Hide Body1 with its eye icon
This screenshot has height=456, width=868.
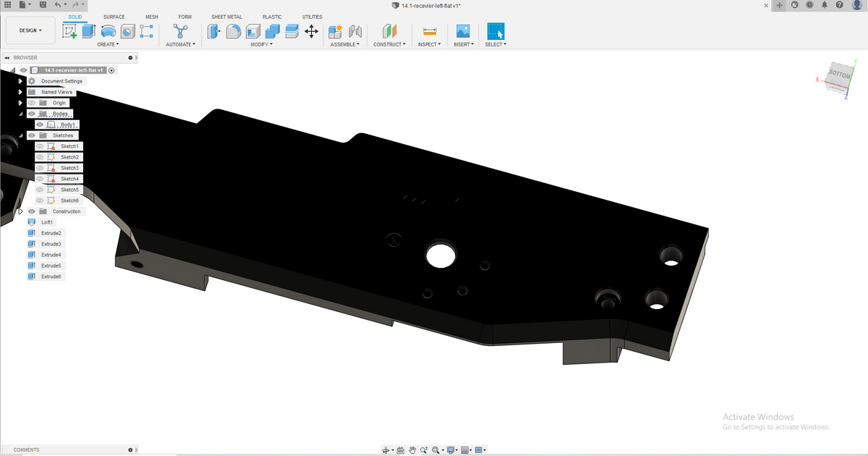(x=40, y=124)
